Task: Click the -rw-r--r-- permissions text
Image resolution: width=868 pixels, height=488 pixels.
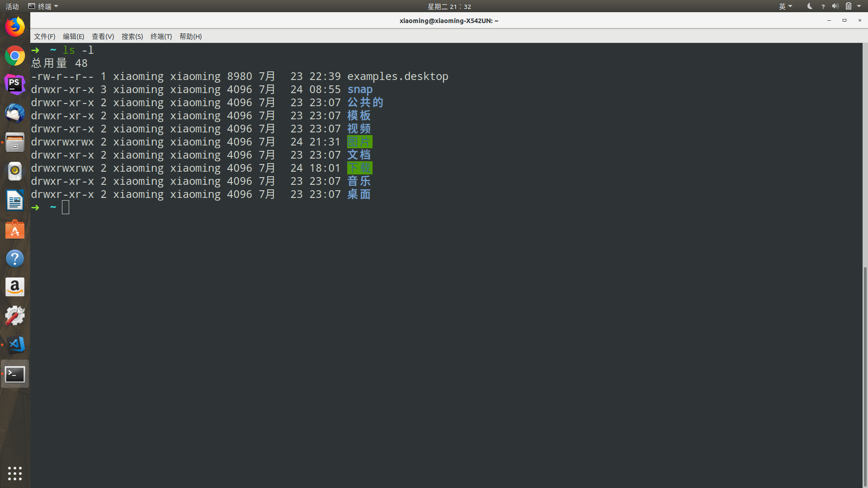Action: click(x=62, y=76)
